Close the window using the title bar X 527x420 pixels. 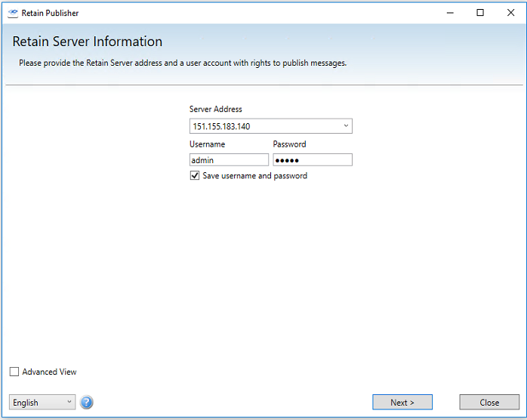point(510,13)
